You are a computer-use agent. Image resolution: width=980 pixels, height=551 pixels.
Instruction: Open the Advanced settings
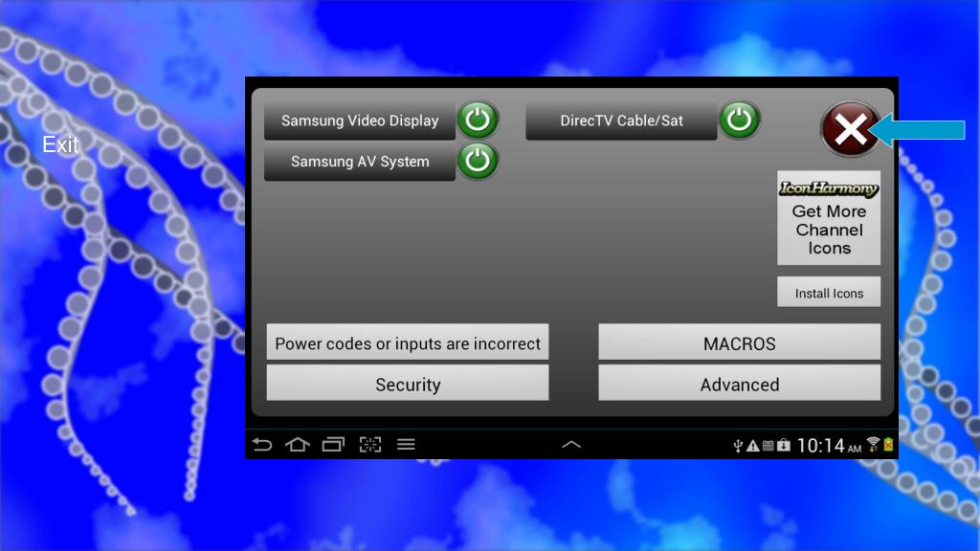pyautogui.click(x=739, y=385)
